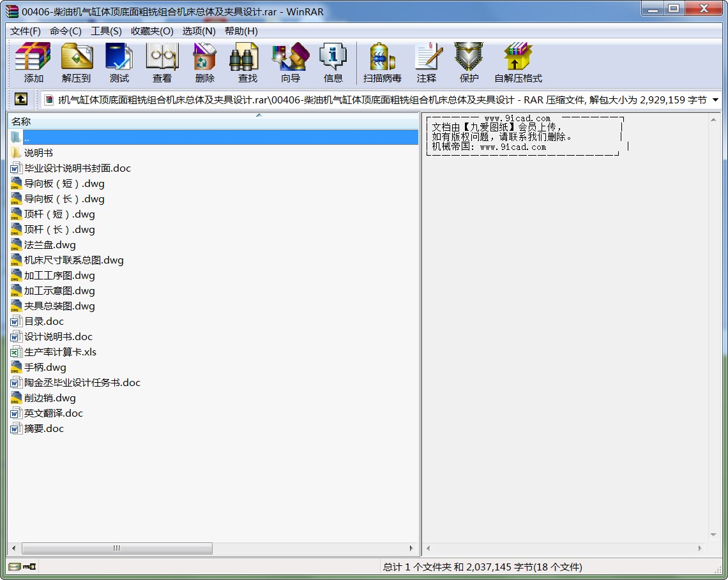Image resolution: width=728 pixels, height=580 pixels.
Task: Select the file 夹具总装图.dwg
Action: (x=59, y=306)
